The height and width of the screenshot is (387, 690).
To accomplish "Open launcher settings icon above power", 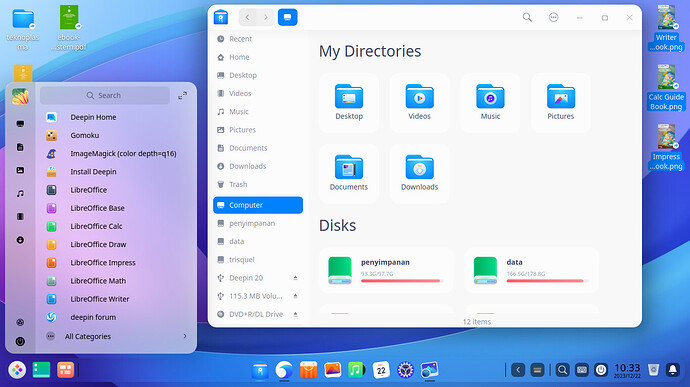I will tap(20, 322).
